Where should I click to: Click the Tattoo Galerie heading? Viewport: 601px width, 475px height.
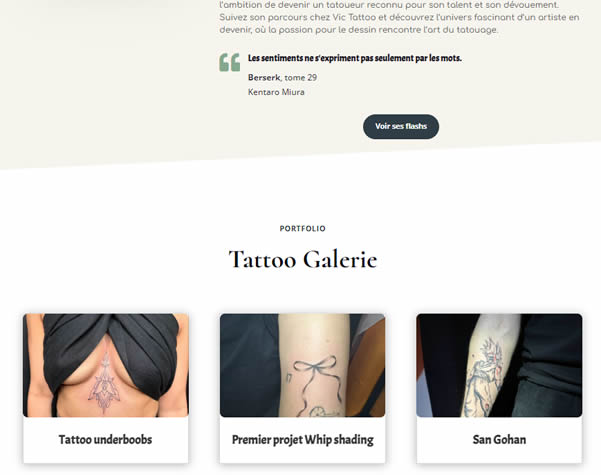pyautogui.click(x=303, y=259)
